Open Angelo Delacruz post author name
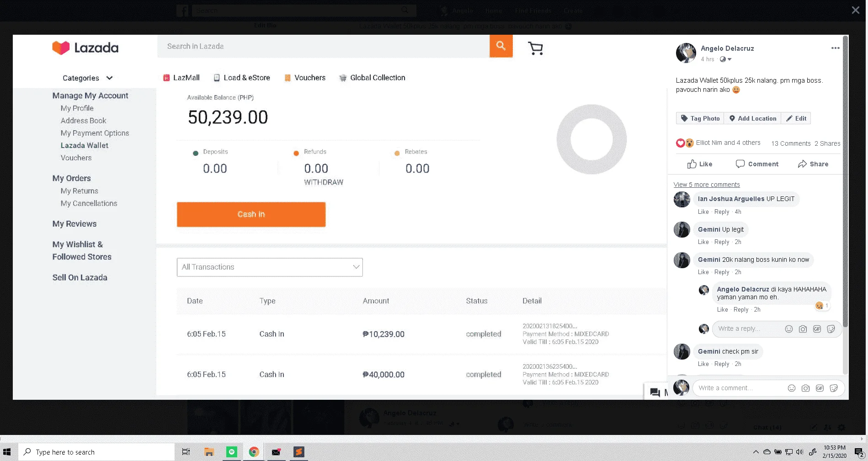 (x=727, y=48)
